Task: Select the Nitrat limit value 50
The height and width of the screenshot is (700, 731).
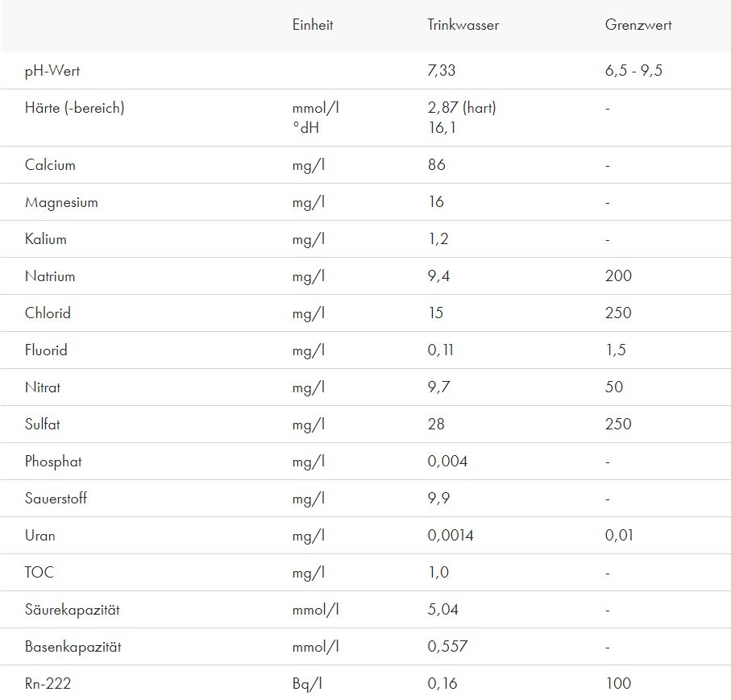Action: click(614, 387)
